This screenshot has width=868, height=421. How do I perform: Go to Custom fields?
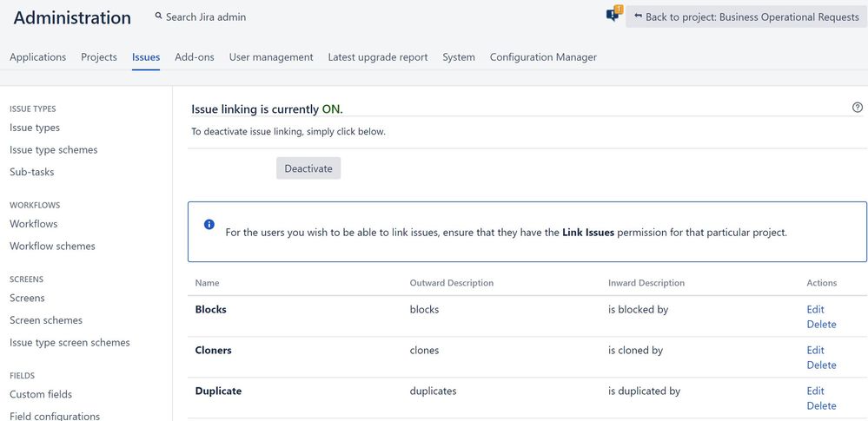click(41, 394)
